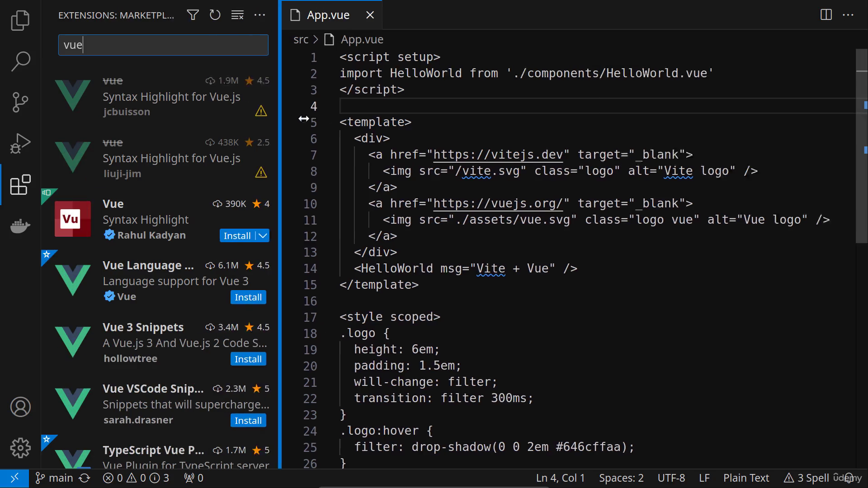
Task: Go to line via Ln 4, Col 1
Action: (560, 478)
